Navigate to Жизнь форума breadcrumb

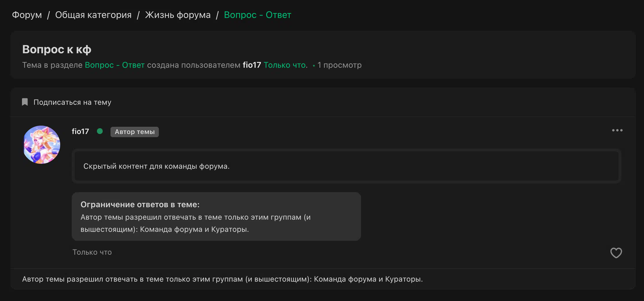pos(178,15)
